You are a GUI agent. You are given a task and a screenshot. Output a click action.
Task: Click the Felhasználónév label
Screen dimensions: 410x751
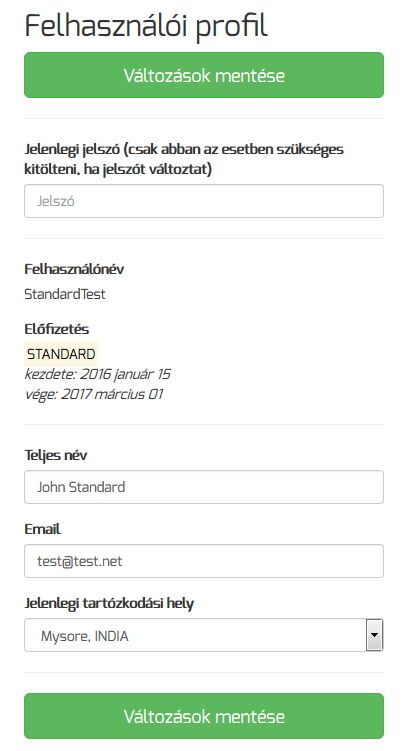[x=74, y=269]
